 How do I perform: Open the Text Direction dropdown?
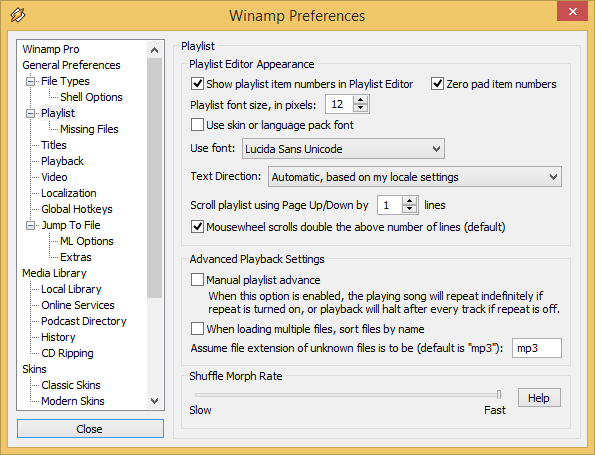point(415,177)
